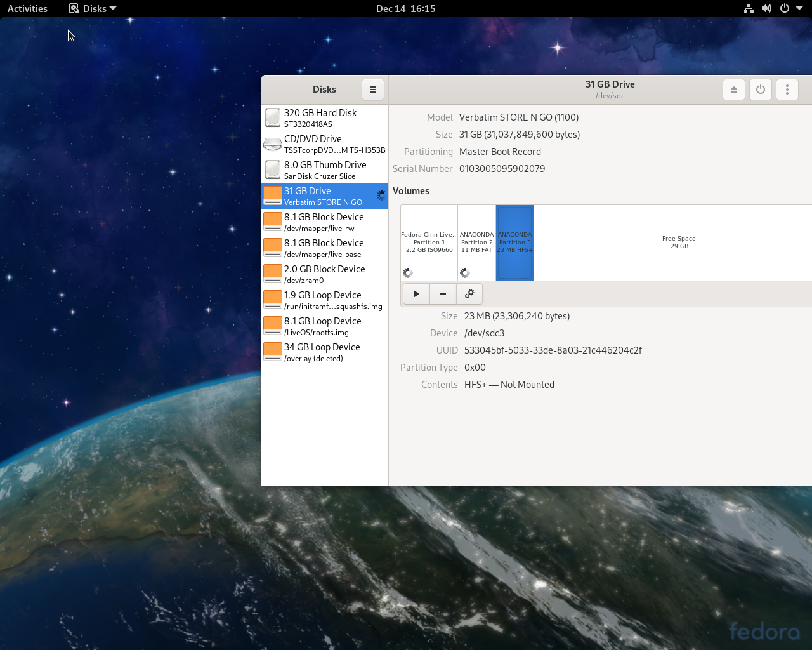Mount the selected partition with play button
Screen dimensions: 812x650
coord(416,294)
